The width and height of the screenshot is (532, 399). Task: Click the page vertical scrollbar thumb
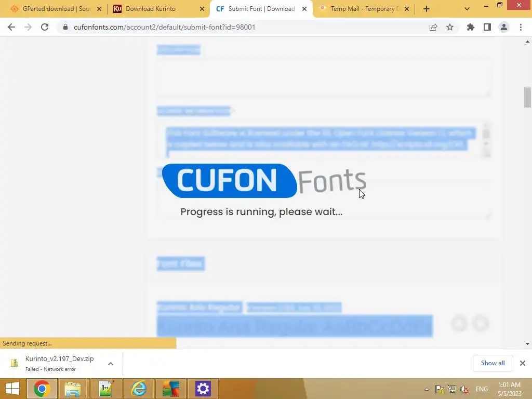[527, 97]
